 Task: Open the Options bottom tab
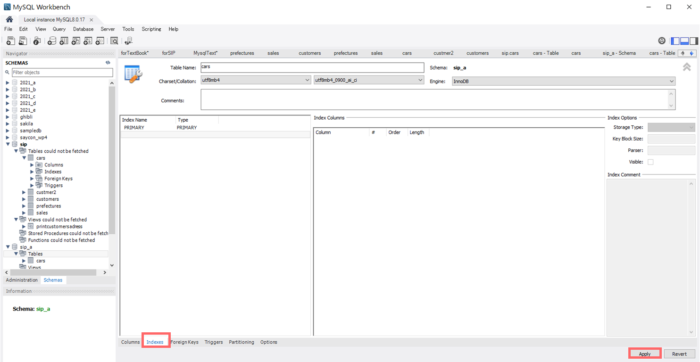[269, 342]
